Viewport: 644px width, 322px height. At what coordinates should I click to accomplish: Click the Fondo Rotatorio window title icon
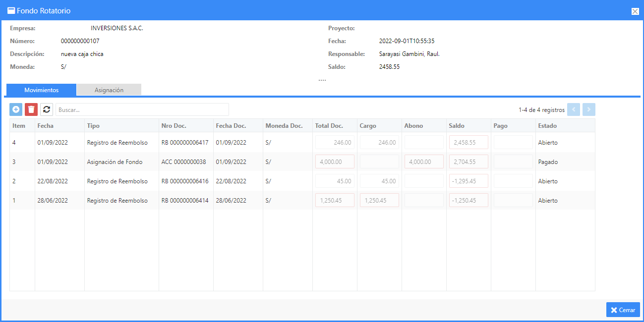(11, 10)
